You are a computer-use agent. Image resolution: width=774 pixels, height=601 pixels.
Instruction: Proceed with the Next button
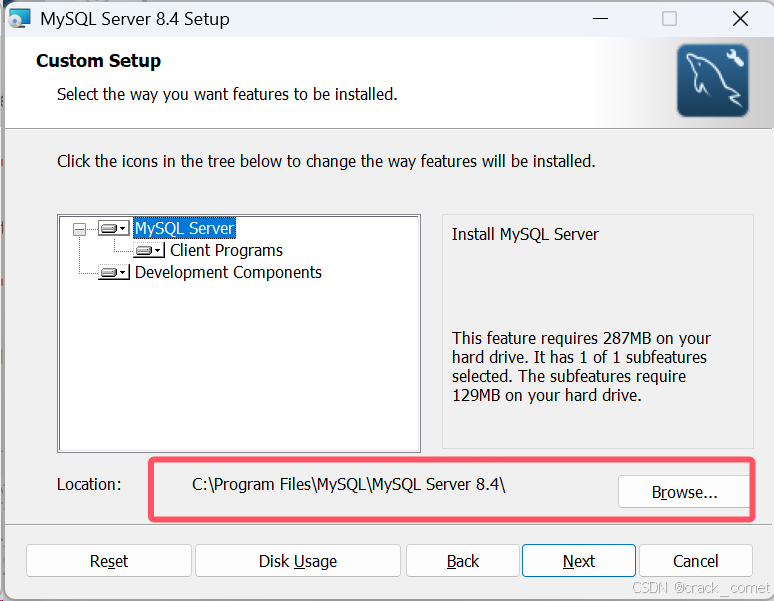pos(579,561)
